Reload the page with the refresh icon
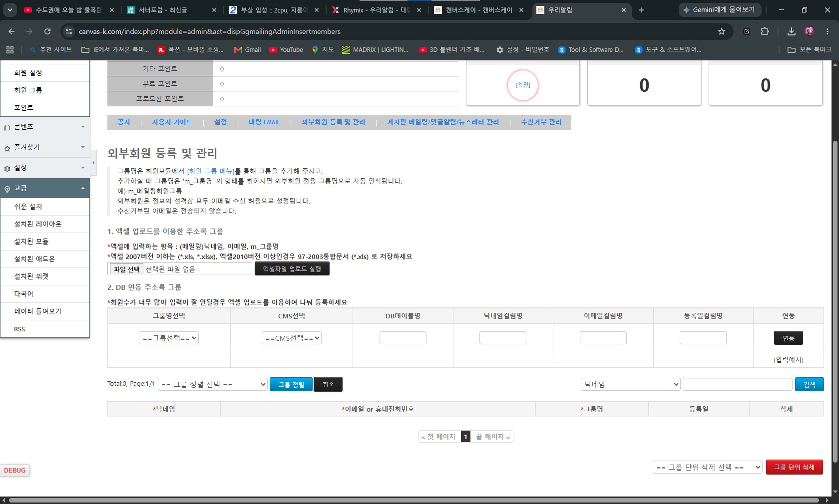839x504 pixels. tap(47, 31)
